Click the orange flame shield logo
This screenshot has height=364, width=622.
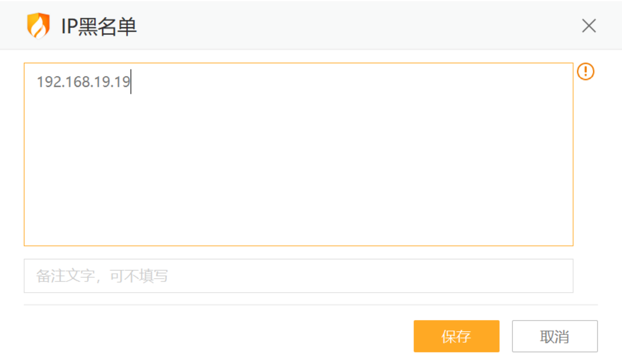pyautogui.click(x=38, y=26)
